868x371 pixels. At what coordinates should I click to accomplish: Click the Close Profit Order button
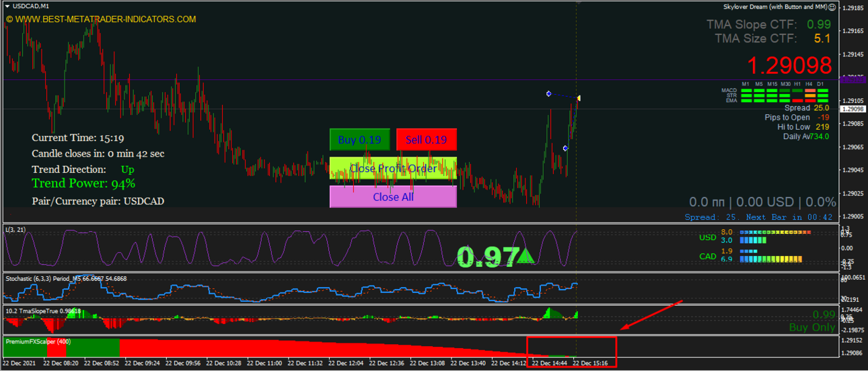click(x=393, y=168)
